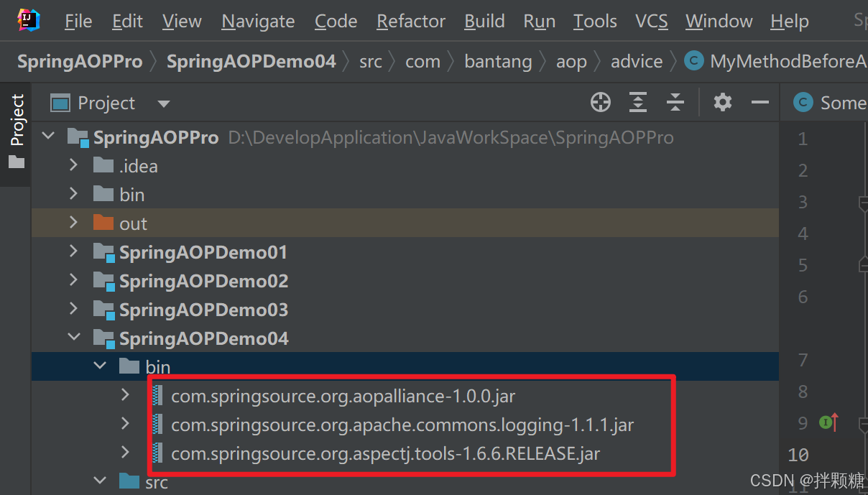Collapse the src folder
The height and width of the screenshot is (495, 868).
[x=99, y=481]
